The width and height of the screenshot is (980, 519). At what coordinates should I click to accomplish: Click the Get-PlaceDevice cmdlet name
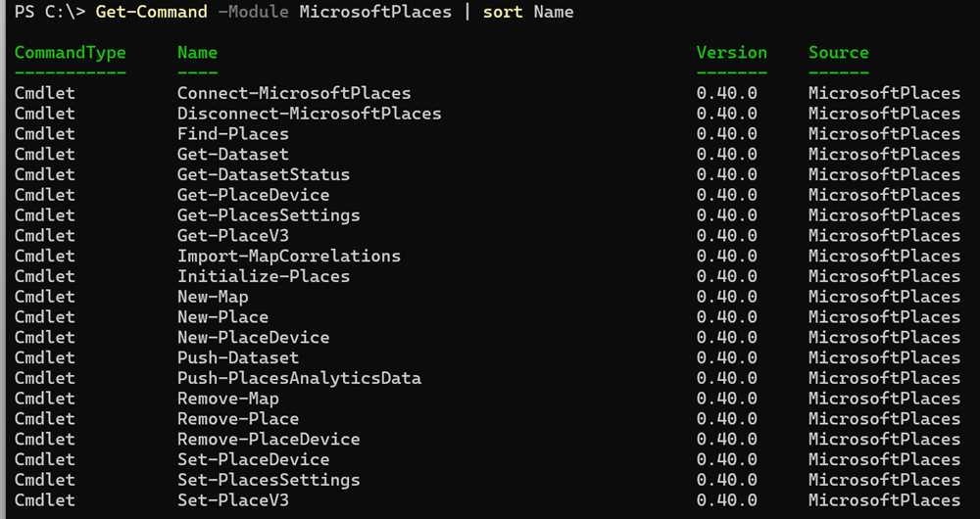253,195
